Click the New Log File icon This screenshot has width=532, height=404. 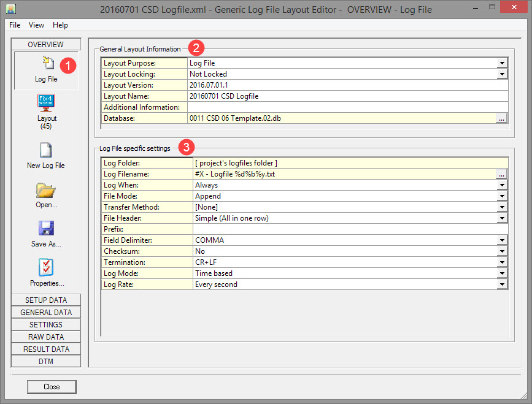tap(47, 151)
